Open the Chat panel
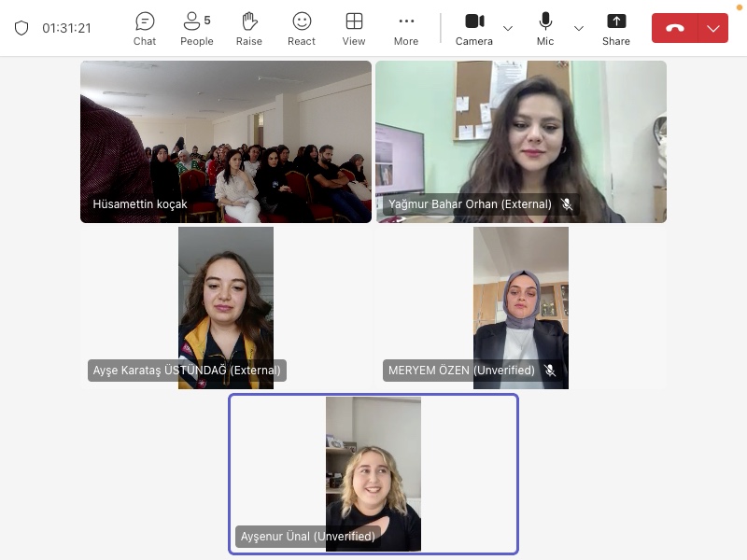The height and width of the screenshot is (560, 747). click(145, 28)
